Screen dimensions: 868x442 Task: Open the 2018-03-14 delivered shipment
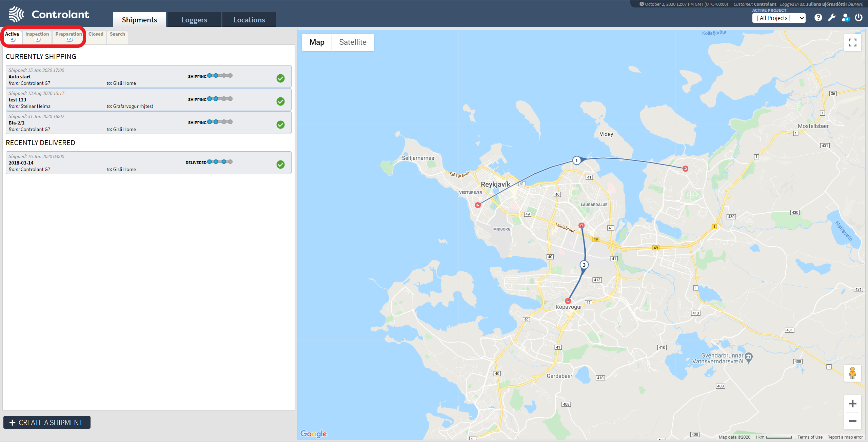[149, 163]
